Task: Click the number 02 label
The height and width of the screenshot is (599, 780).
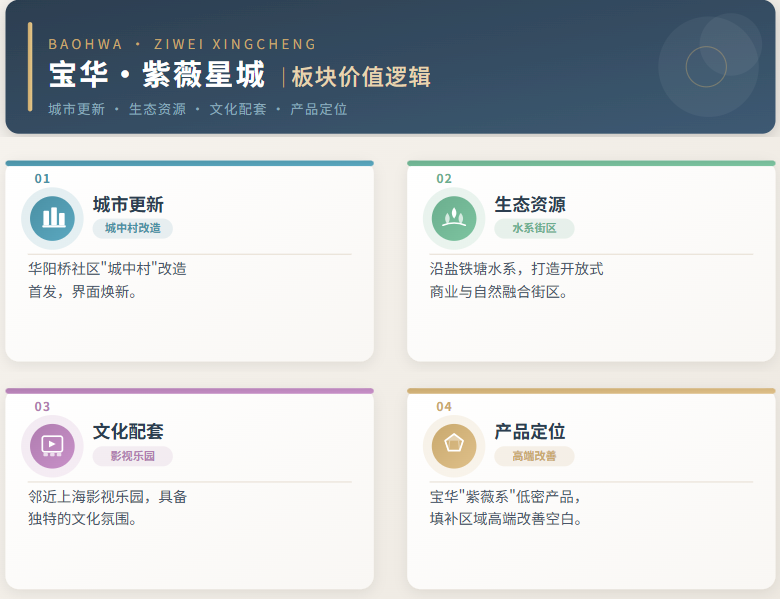Action: pos(444,179)
